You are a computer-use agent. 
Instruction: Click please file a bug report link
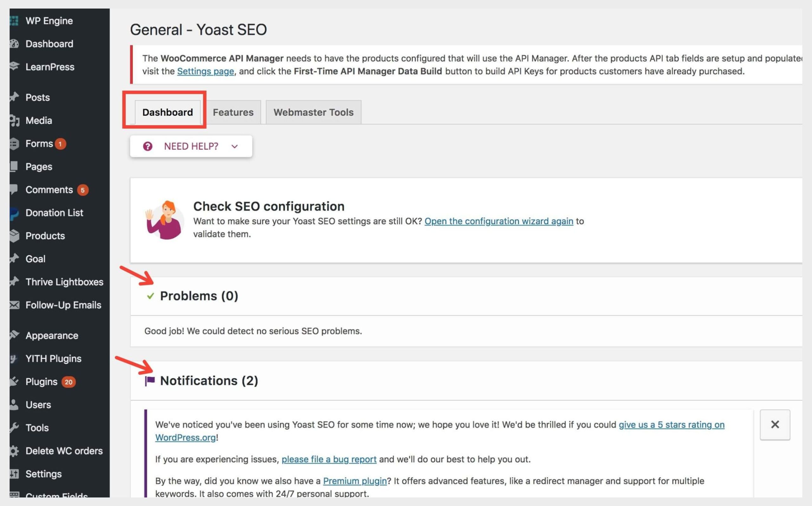(329, 459)
